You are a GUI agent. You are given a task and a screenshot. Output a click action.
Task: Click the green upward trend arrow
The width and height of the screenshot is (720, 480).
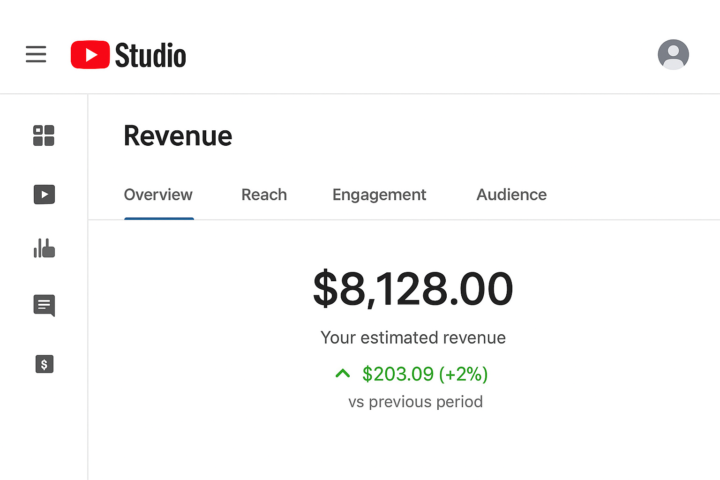point(343,373)
